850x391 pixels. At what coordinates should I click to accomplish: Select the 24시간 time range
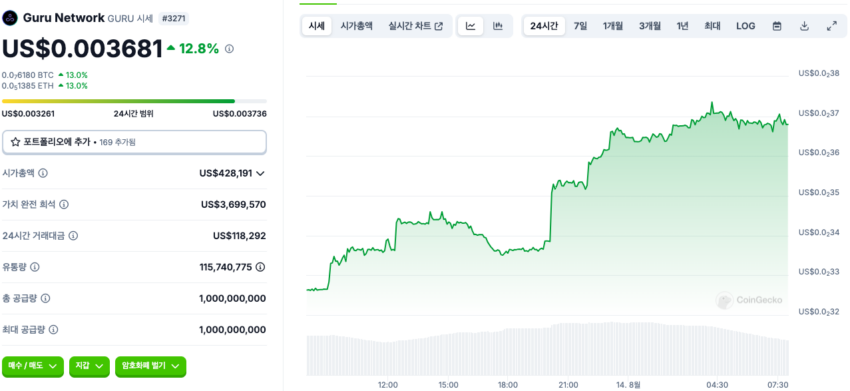point(544,26)
